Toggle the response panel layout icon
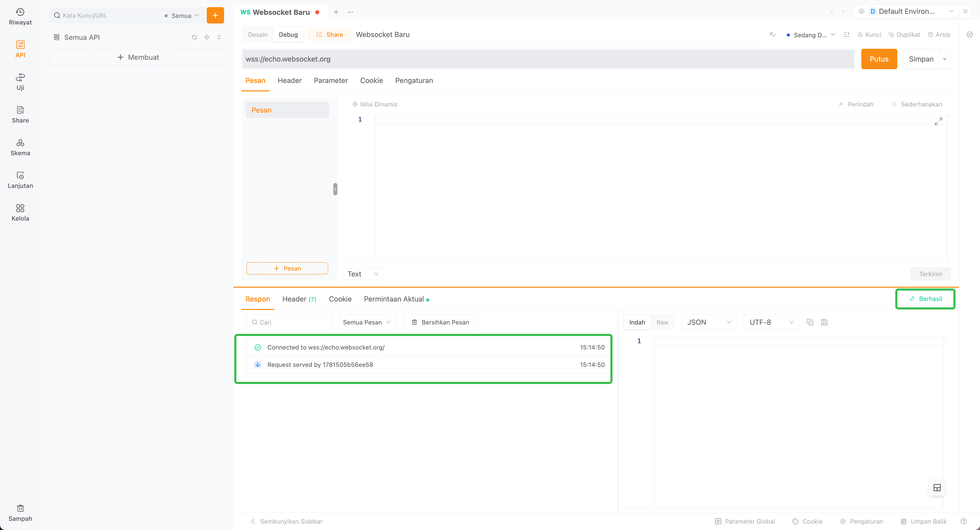980x530 pixels. (937, 488)
